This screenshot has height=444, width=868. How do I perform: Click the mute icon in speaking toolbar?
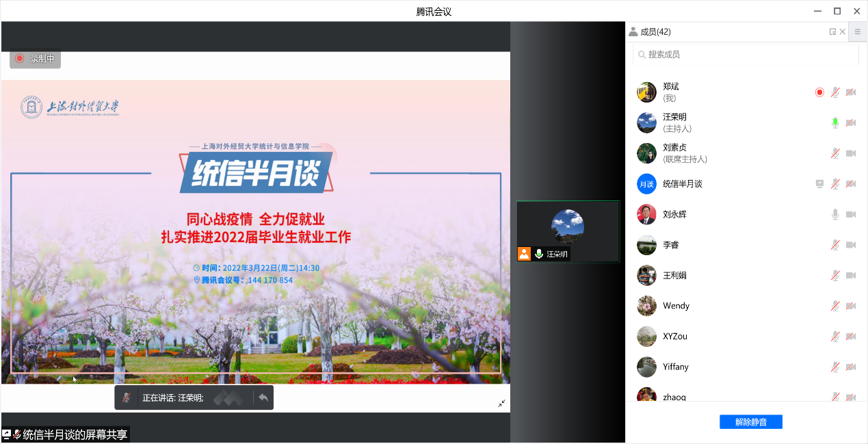(127, 397)
